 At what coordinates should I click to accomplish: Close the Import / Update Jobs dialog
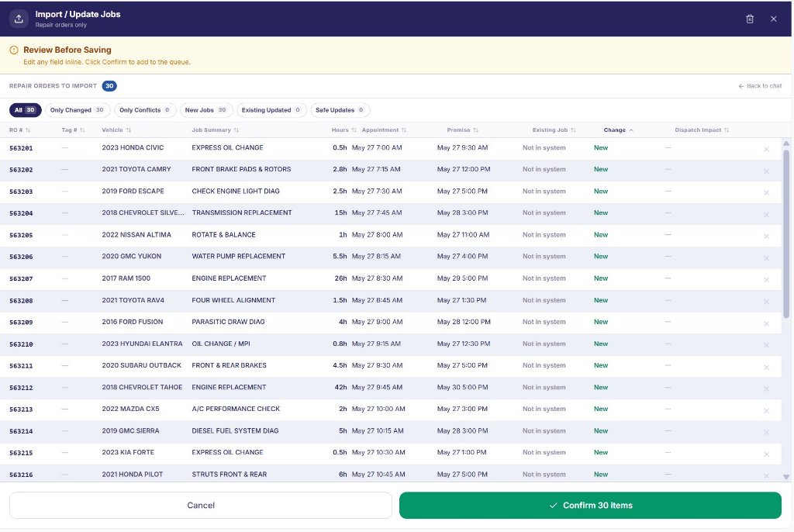773,19
